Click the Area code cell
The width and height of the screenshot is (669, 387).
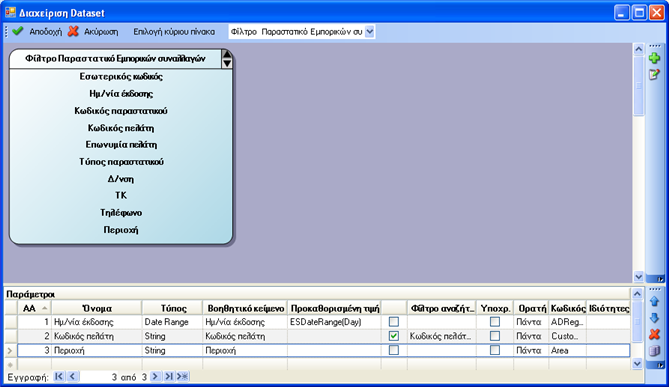point(567,350)
